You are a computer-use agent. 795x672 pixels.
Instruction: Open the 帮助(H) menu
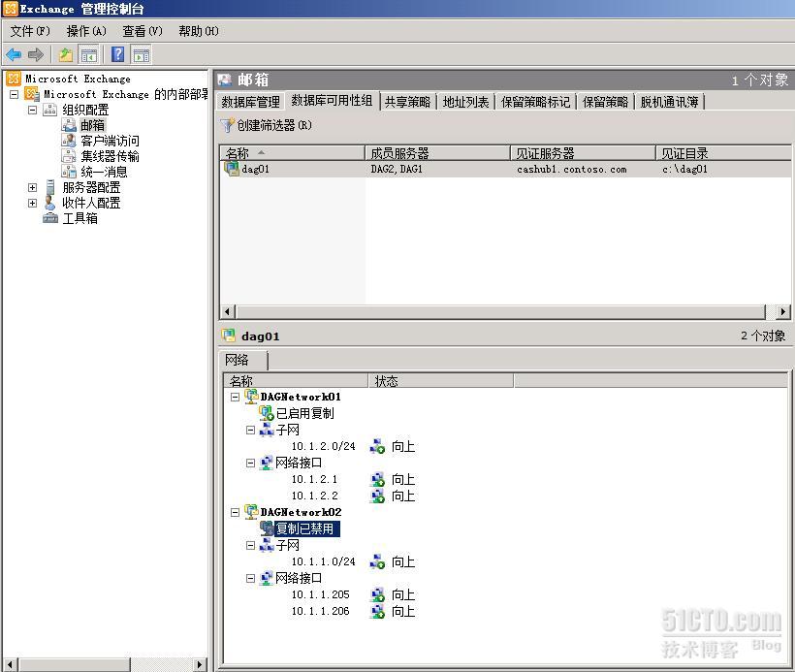199,31
